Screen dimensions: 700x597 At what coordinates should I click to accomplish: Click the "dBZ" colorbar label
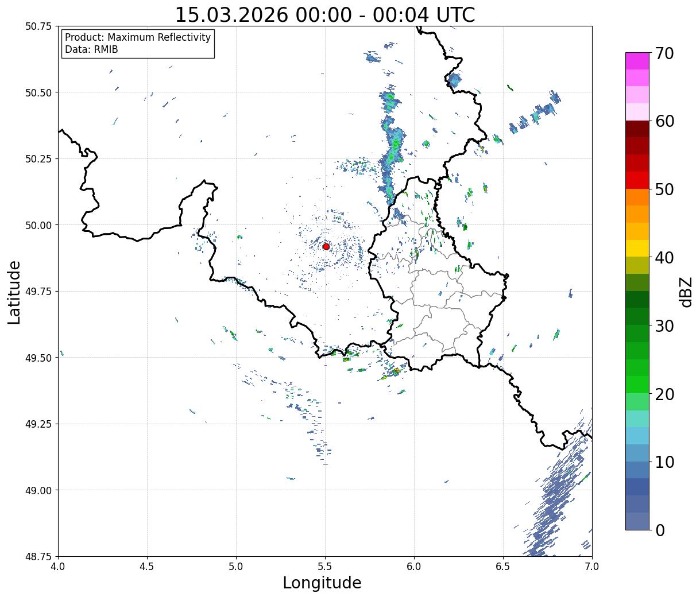pyautogui.click(x=686, y=292)
